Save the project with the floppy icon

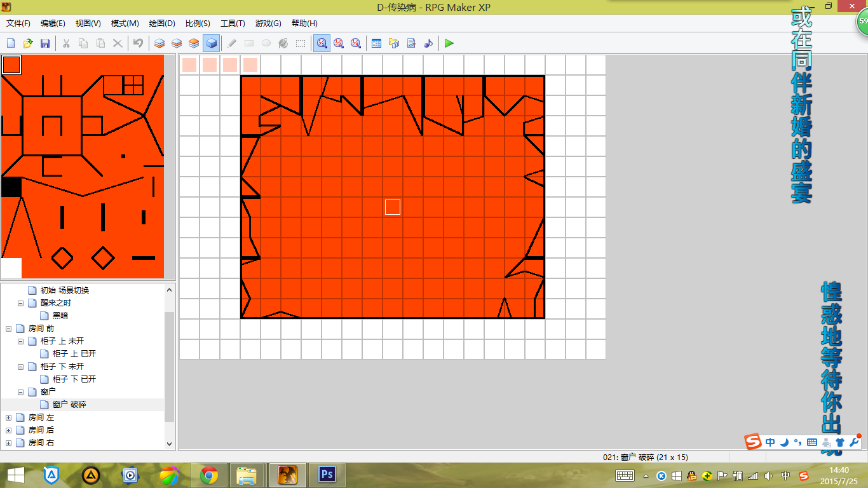(x=45, y=43)
